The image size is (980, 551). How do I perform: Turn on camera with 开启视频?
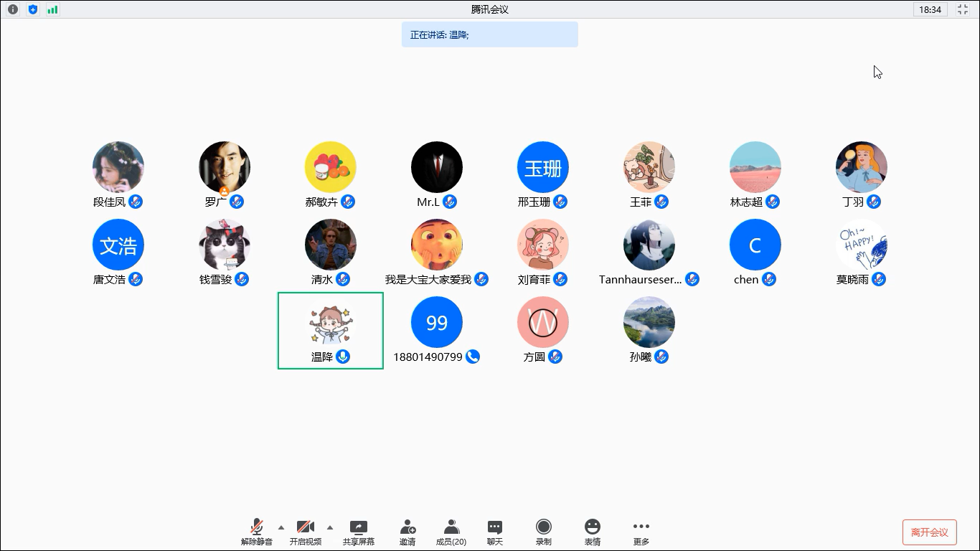click(306, 532)
